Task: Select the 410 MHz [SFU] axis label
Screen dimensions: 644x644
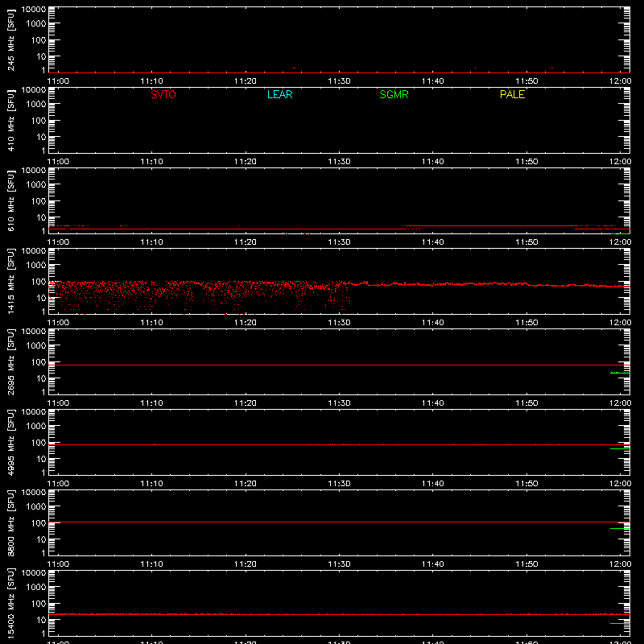Action: tap(10, 121)
